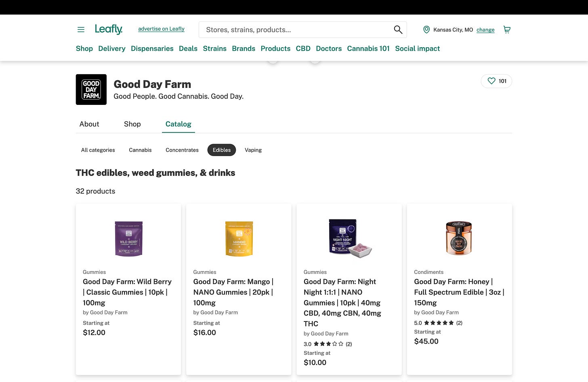Image resolution: width=588 pixels, height=382 pixels.
Task: Select the All categories filter chip
Action: coord(98,150)
